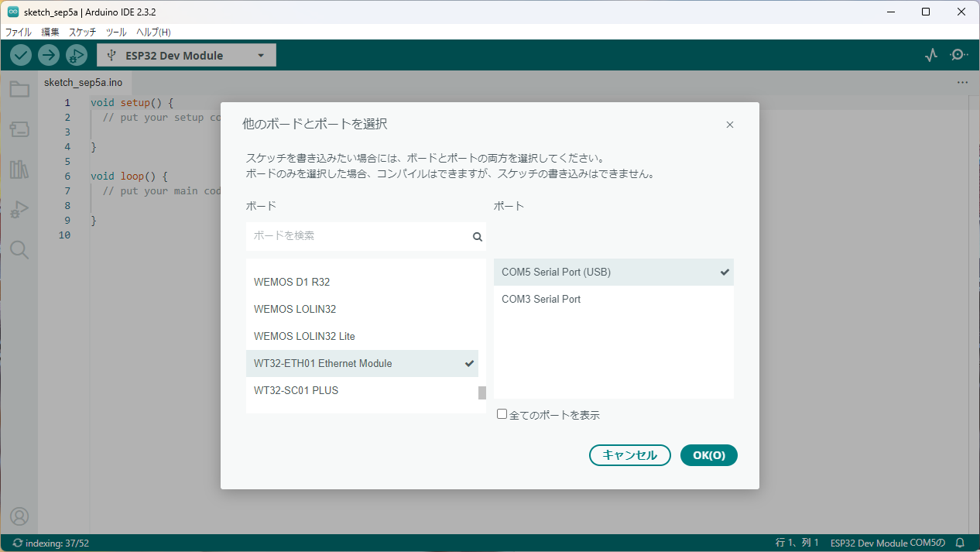Click the board list scrollbar thumb

482,393
